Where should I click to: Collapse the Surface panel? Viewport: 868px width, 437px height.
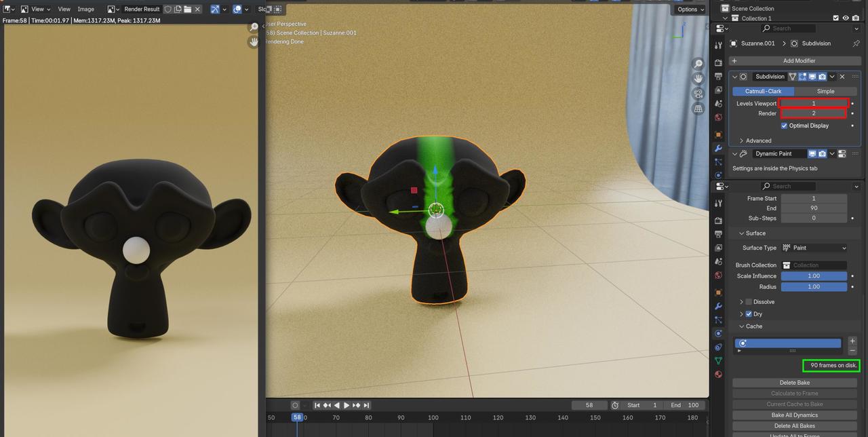tap(742, 233)
